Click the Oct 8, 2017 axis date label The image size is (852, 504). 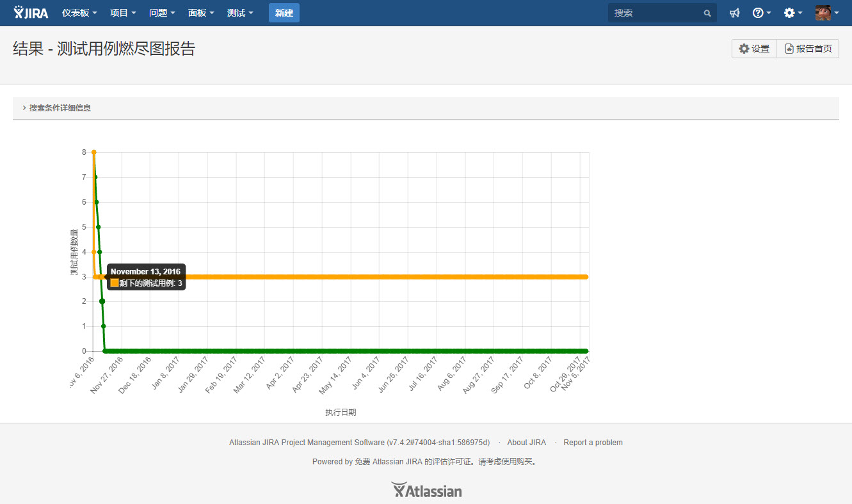tap(538, 374)
